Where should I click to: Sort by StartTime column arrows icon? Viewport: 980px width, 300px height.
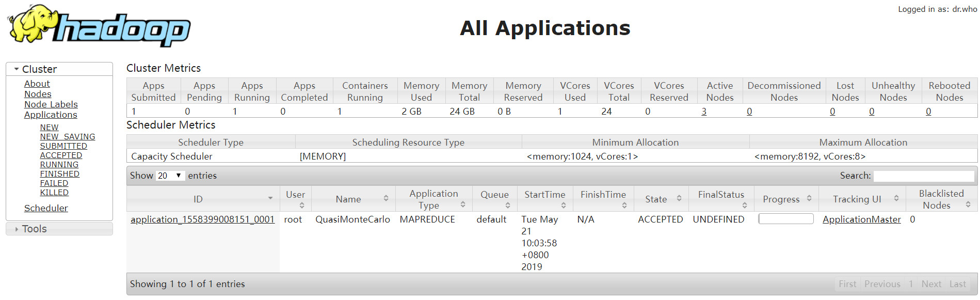(564, 205)
